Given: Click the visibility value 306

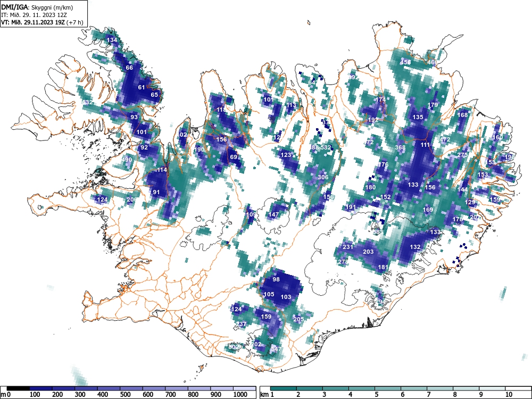Looking at the screenshot, I should coord(323,177).
